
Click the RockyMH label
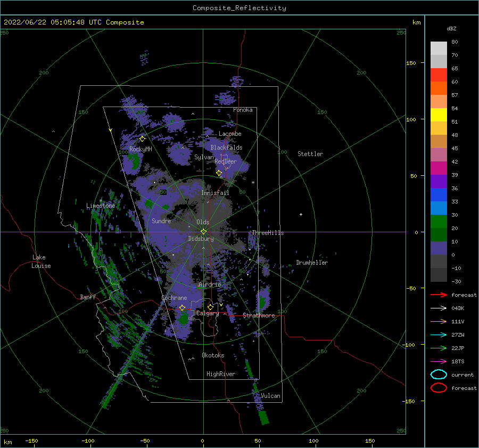coord(141,149)
